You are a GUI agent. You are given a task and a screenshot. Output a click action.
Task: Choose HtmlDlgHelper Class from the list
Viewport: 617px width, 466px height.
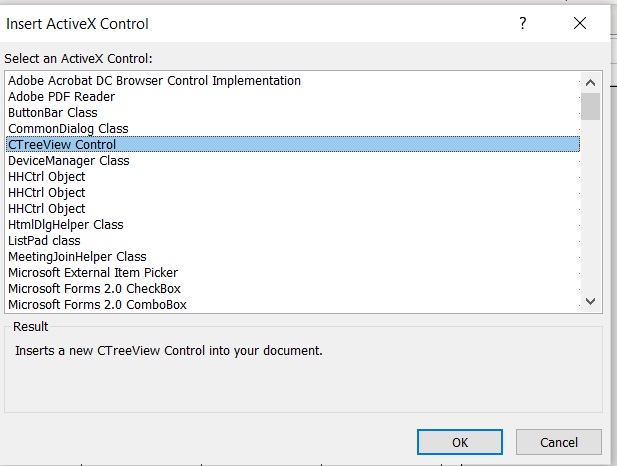pyautogui.click(x=66, y=225)
